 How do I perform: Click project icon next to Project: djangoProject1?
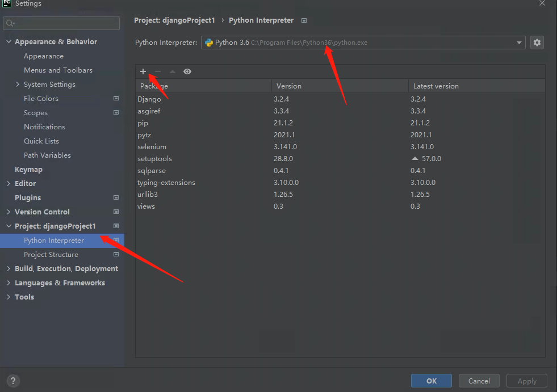[x=116, y=226]
